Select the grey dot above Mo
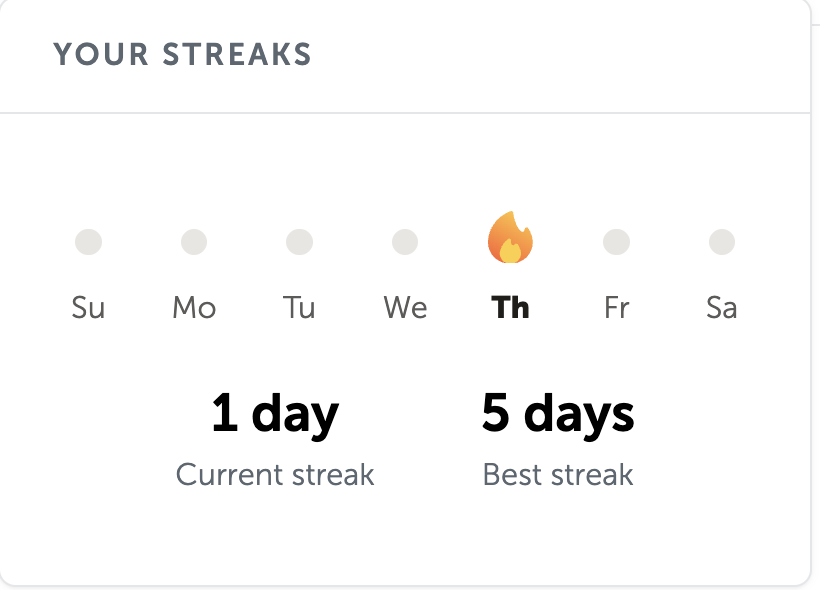This screenshot has width=820, height=590. click(x=194, y=242)
